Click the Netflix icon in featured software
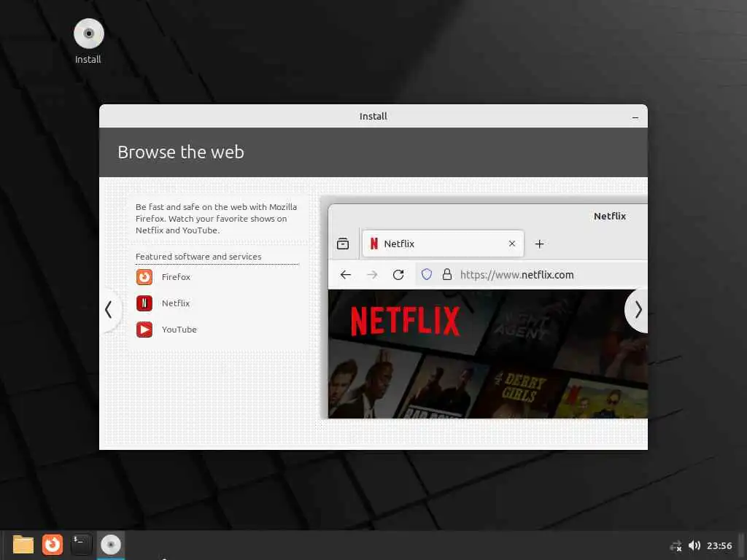747x560 pixels. click(x=144, y=303)
